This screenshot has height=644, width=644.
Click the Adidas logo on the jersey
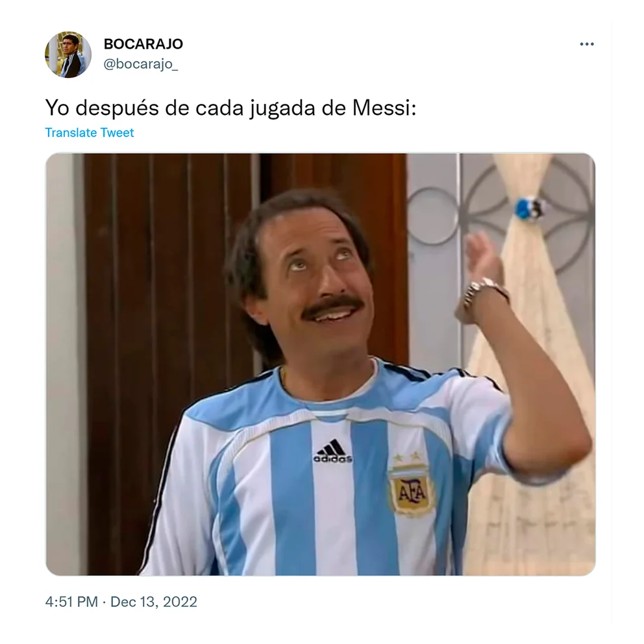tap(332, 451)
